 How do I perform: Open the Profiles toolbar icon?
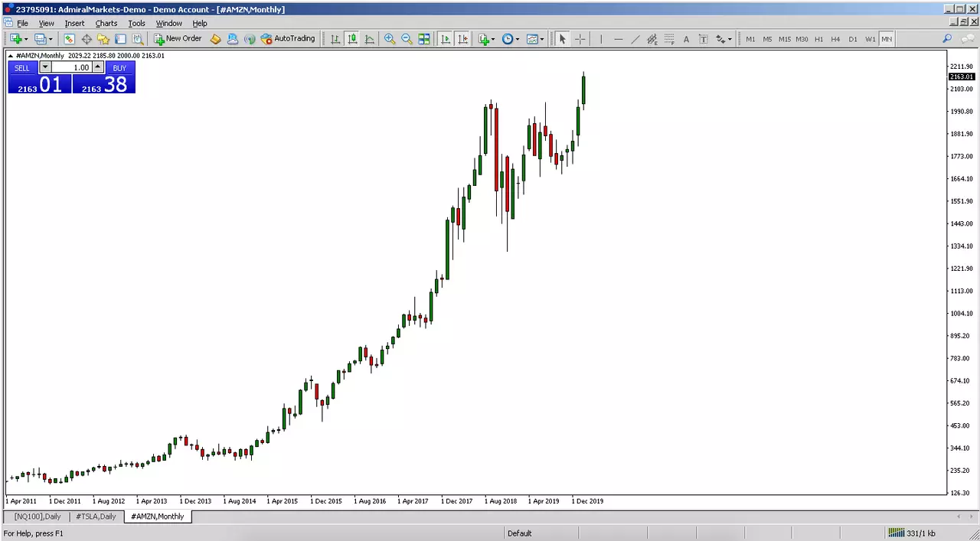pyautogui.click(x=40, y=39)
